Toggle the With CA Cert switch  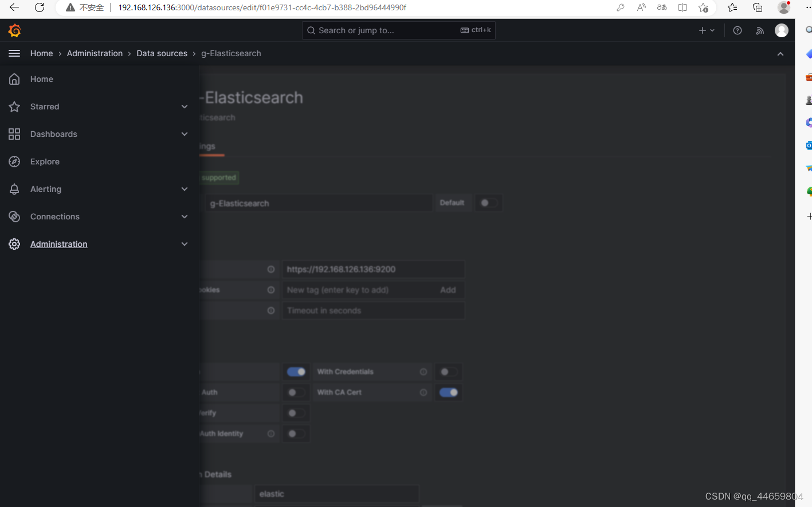448,392
